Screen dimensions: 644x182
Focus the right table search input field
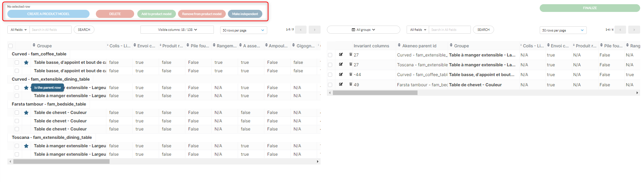[449, 30]
